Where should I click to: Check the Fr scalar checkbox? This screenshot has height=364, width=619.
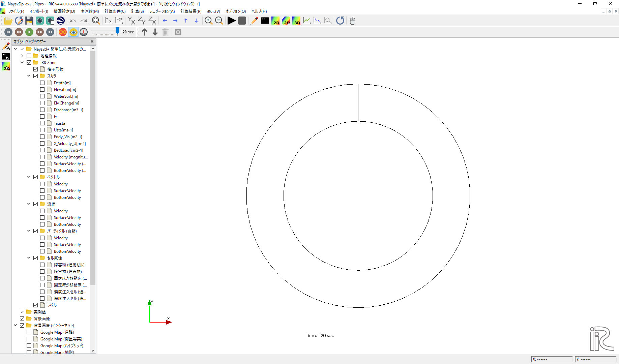pos(42,117)
